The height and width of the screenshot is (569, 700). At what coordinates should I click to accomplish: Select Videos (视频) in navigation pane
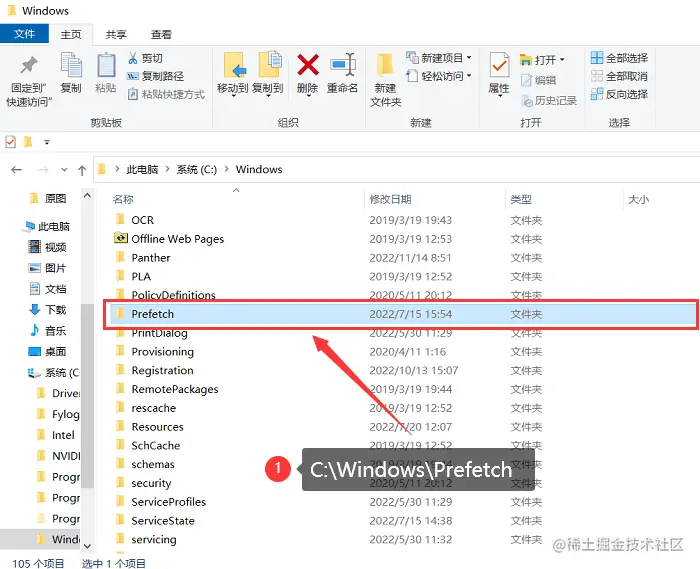click(47, 247)
